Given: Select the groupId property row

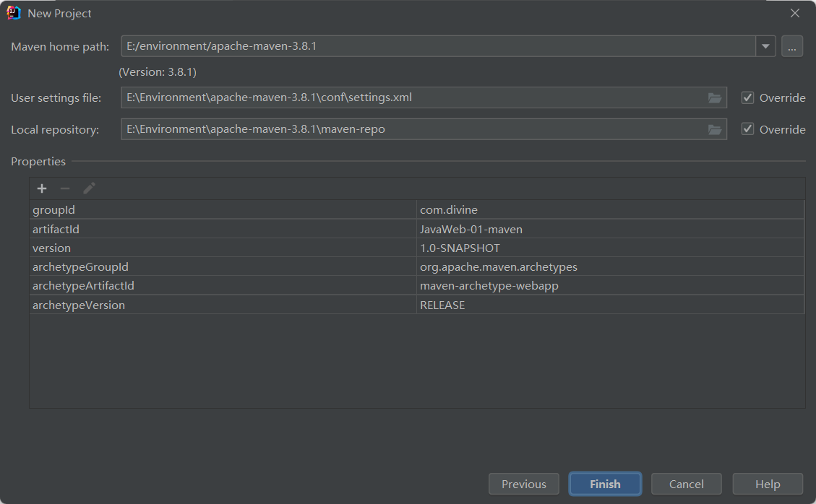Looking at the screenshot, I should (x=417, y=209).
